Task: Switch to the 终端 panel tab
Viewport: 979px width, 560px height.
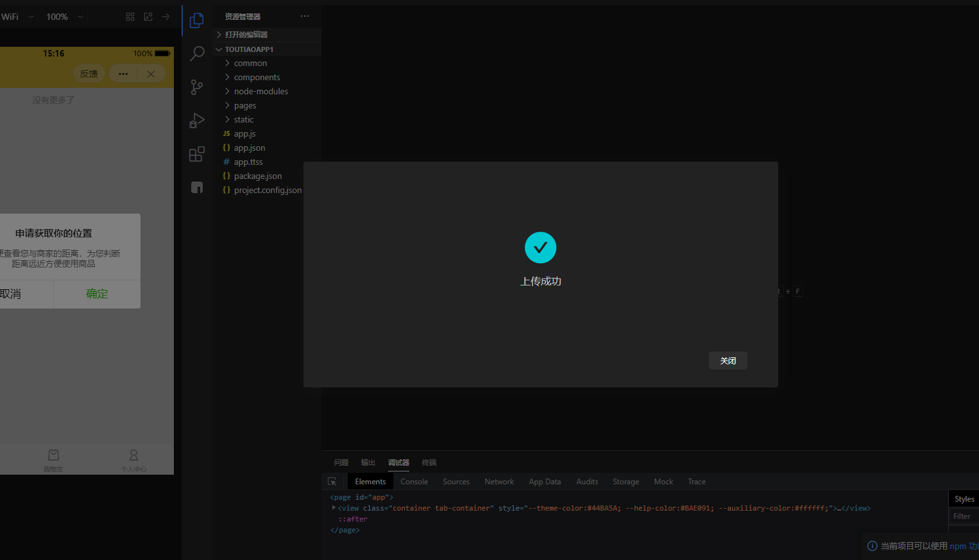Action: click(429, 462)
